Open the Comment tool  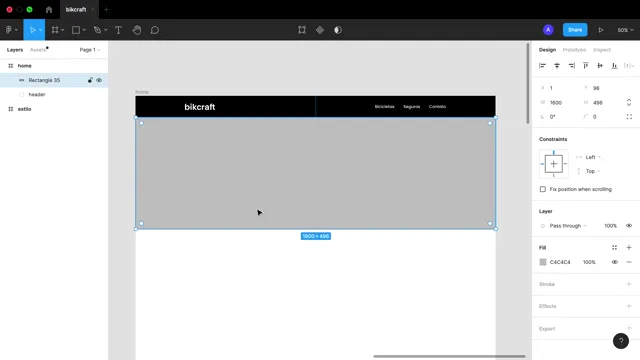pyautogui.click(x=155, y=30)
